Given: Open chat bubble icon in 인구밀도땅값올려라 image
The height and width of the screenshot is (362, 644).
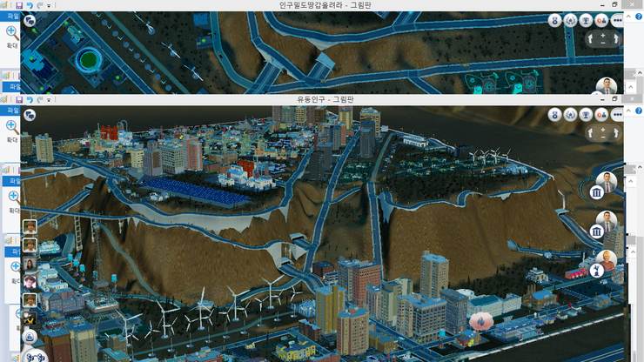Looking at the screenshot, I should click(30, 21).
